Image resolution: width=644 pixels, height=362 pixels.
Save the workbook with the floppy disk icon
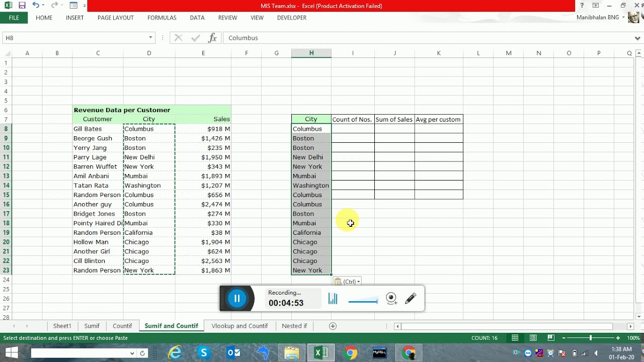coord(22,6)
